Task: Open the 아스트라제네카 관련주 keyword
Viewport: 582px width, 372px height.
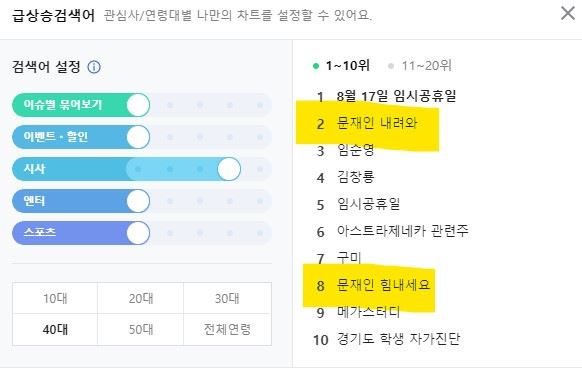Action: (402, 231)
